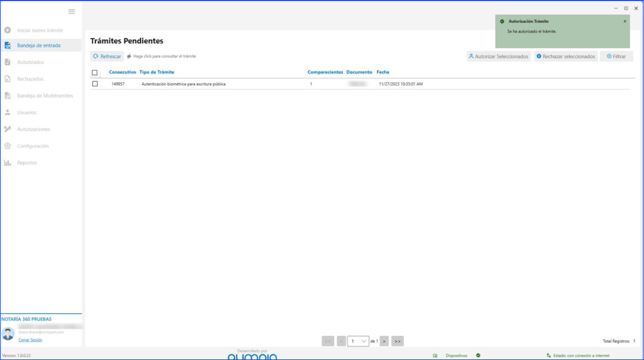Screen dimensions: 644x360
Task: Click the Cerrar Sesión link
Action: coord(30,340)
